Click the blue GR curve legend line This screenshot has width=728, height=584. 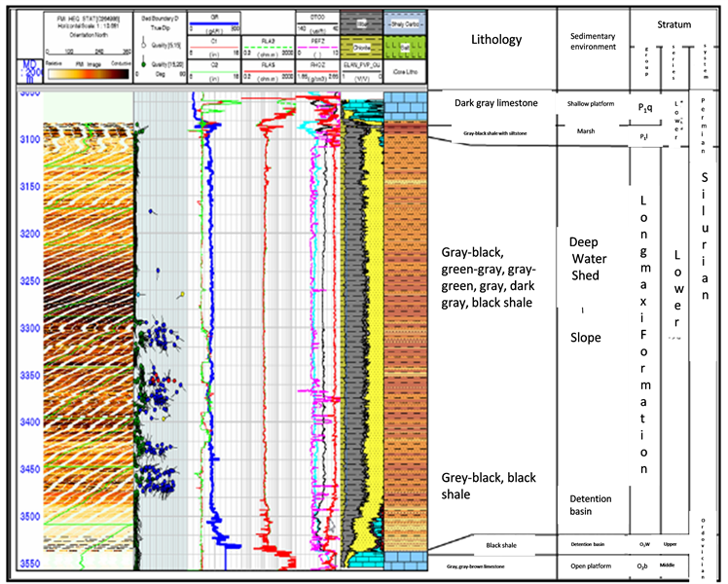point(211,21)
